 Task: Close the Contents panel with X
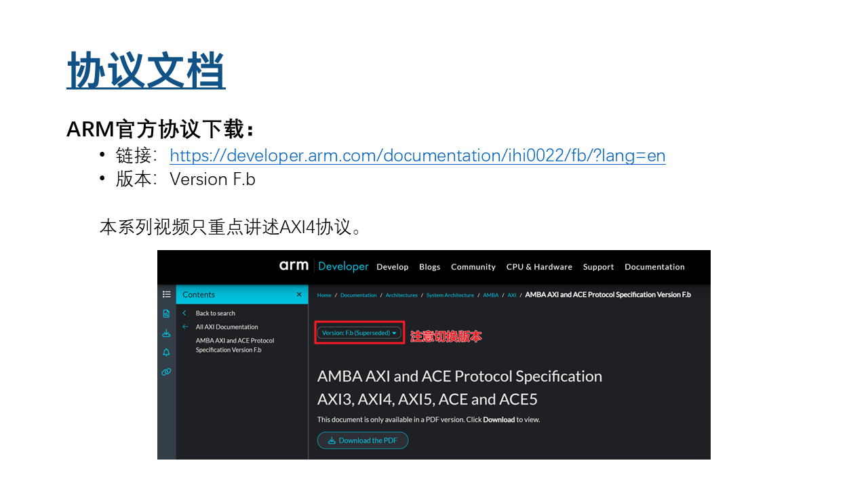[299, 295]
